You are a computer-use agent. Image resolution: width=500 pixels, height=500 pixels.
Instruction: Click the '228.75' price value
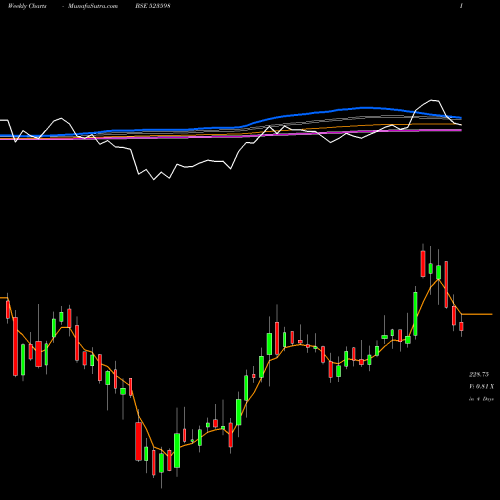click(479, 375)
